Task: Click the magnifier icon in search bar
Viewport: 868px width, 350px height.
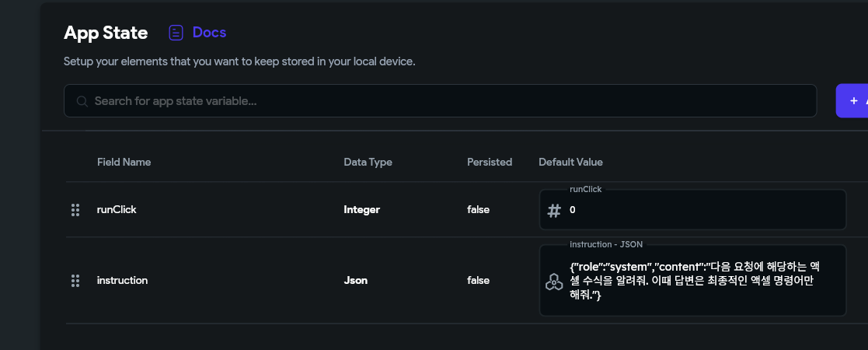Action: coord(82,101)
